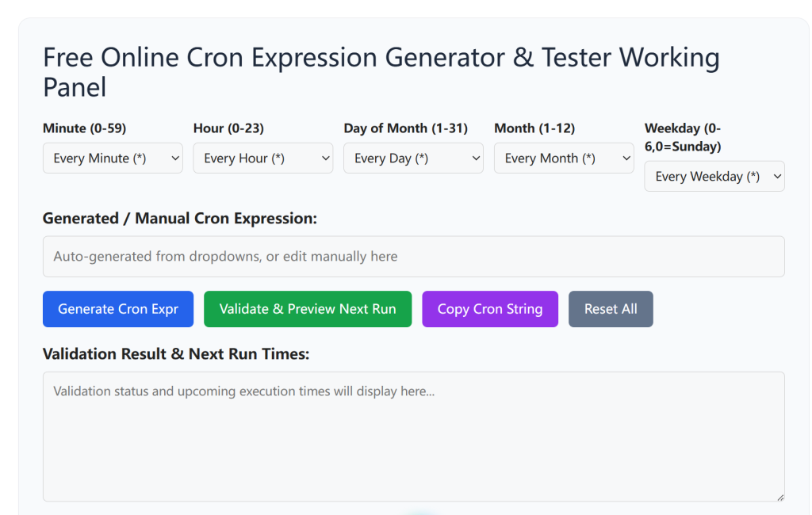Click the 'Day of Month (1-31)' label
Image resolution: width=812 pixels, height=515 pixels.
pos(405,128)
